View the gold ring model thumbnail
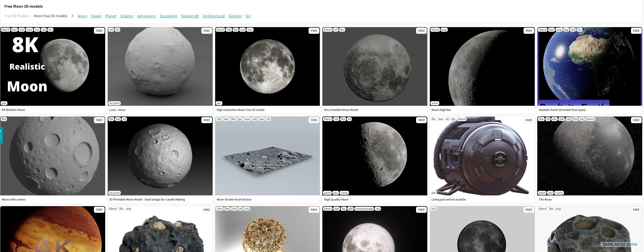 click(x=267, y=229)
